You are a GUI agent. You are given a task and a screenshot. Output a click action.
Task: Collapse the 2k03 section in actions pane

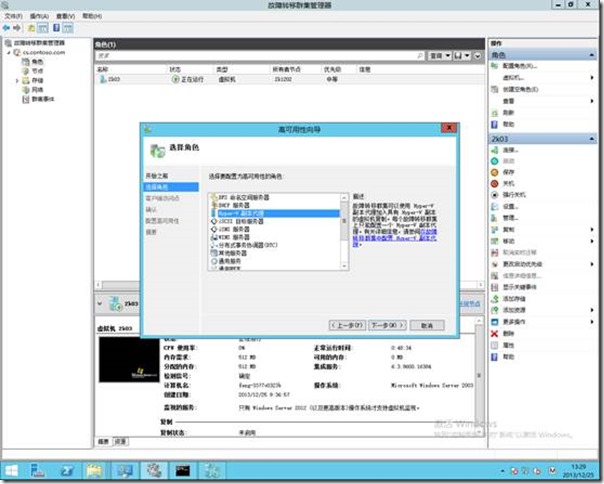point(592,139)
